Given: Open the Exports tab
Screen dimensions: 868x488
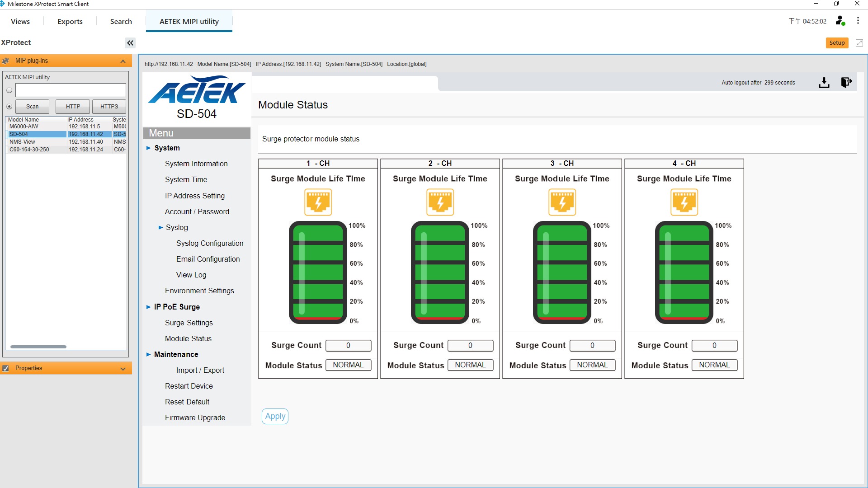Looking at the screenshot, I should point(70,21).
